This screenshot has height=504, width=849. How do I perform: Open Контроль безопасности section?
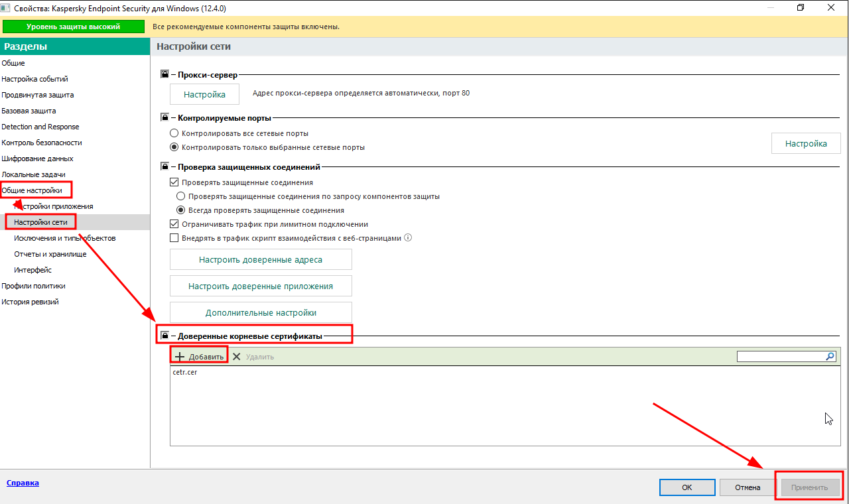point(42,143)
